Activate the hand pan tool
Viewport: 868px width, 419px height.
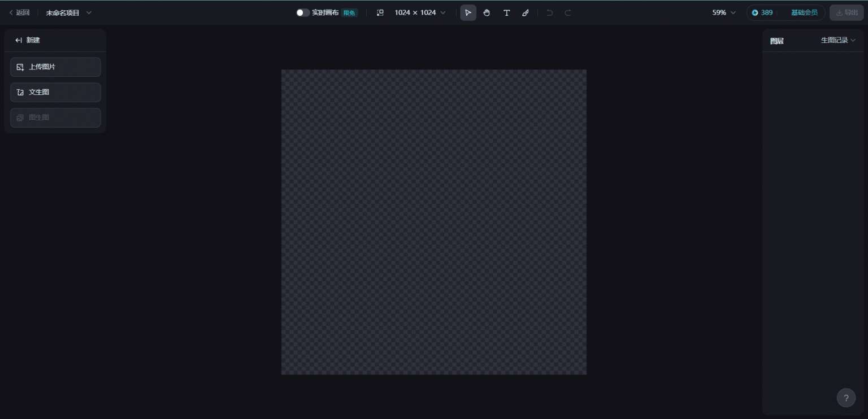(x=487, y=12)
